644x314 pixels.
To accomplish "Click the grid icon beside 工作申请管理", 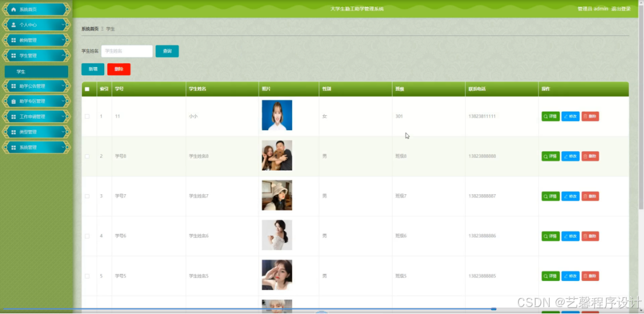I will pos(13,117).
